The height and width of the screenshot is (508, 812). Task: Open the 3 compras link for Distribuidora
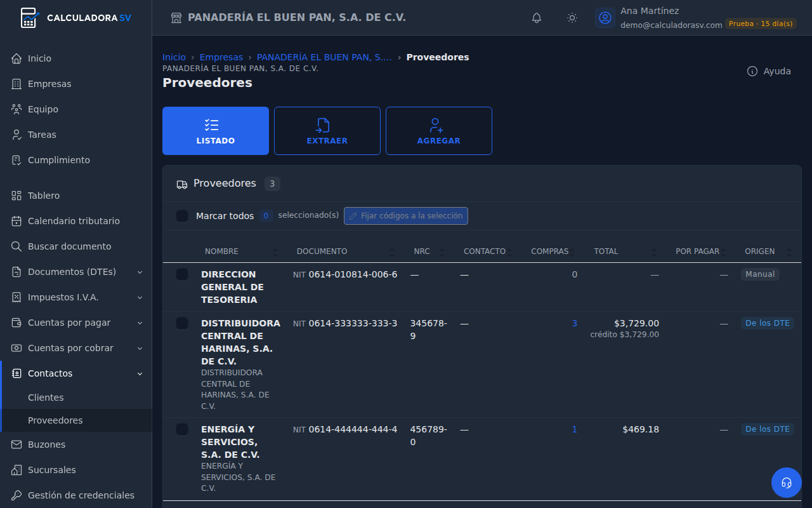575,323
